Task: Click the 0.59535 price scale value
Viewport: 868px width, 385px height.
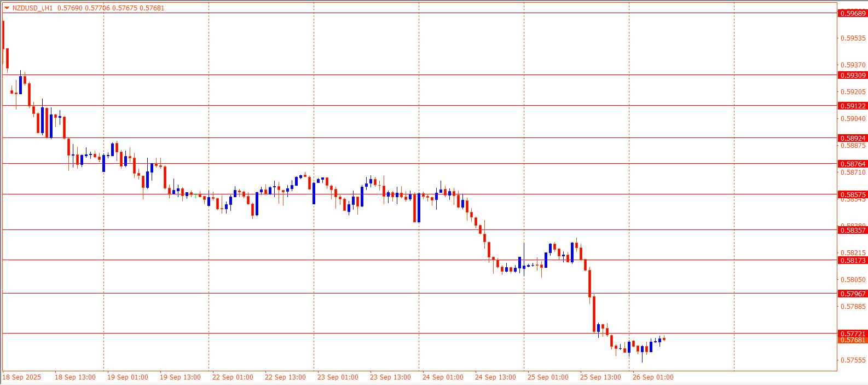Action: [x=853, y=38]
